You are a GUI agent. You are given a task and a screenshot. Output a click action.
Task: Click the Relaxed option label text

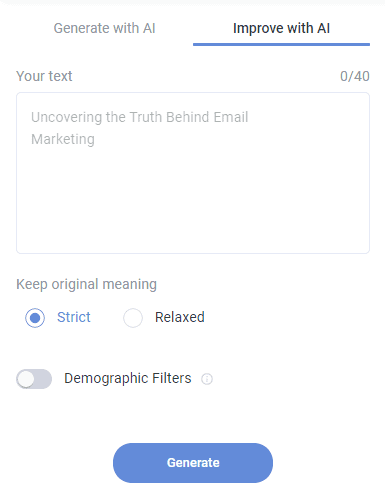coord(180,317)
